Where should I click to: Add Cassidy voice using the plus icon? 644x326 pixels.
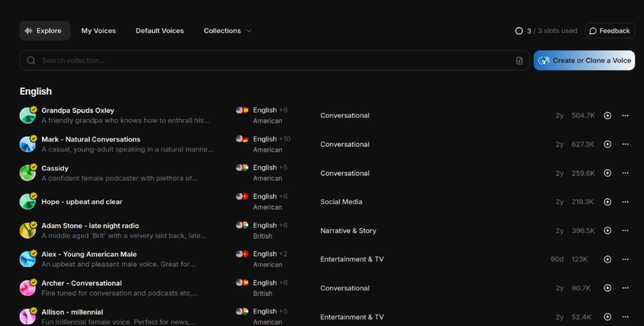[608, 173]
